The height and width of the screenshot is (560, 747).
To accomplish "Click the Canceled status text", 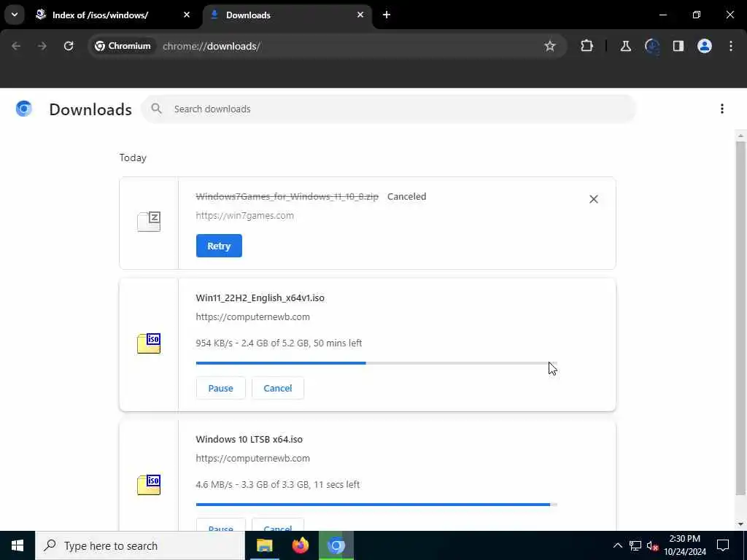I will coord(406,197).
